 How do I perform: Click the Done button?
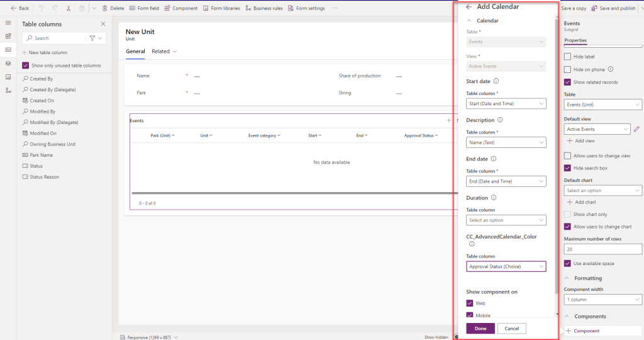point(480,328)
